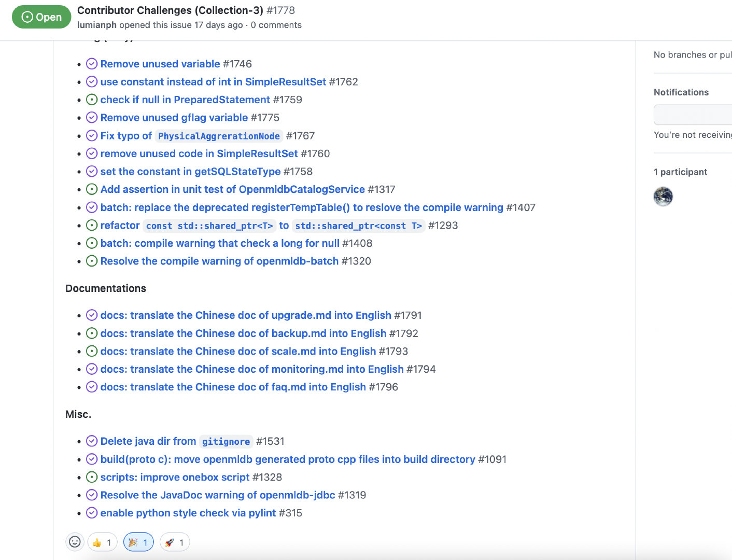Toggle the party popper reaction

click(138, 542)
